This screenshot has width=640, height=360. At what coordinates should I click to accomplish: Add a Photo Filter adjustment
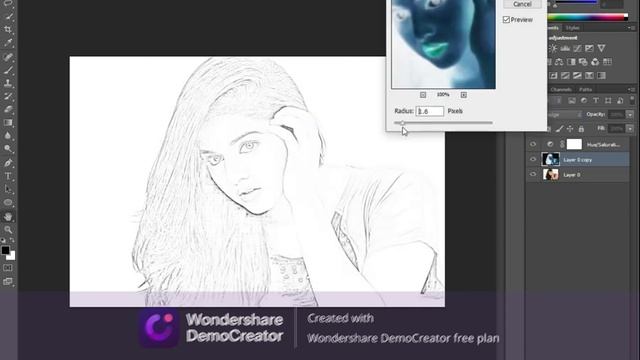583,62
